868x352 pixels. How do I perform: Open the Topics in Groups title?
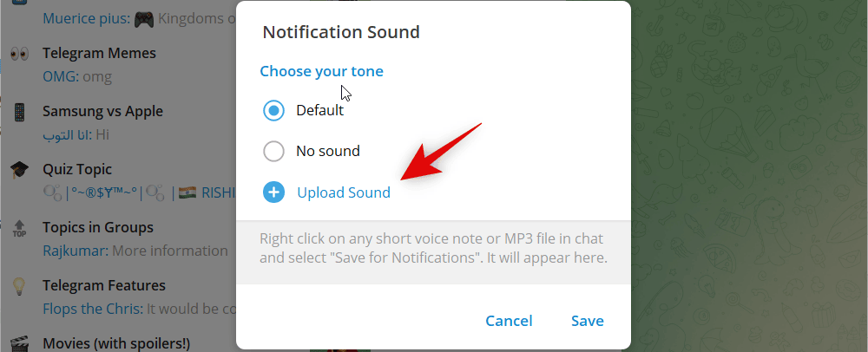point(98,227)
